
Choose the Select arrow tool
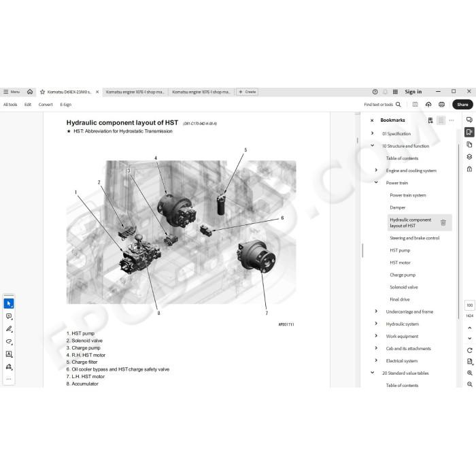pyautogui.click(x=9, y=303)
